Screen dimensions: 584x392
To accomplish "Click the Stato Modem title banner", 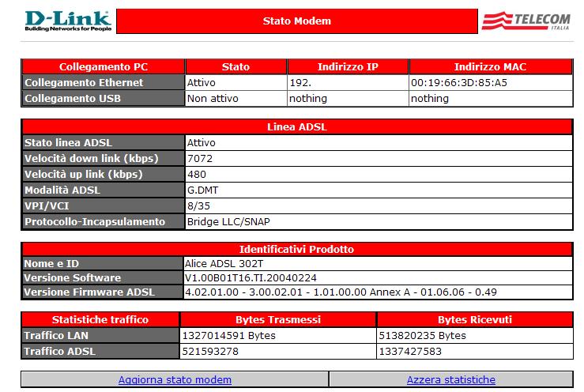I will coord(296,21).
